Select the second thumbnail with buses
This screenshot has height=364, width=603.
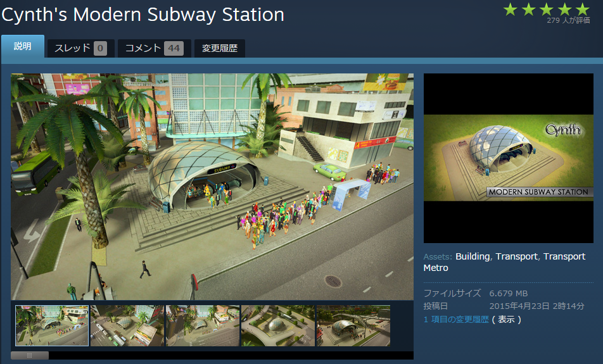tap(127, 325)
